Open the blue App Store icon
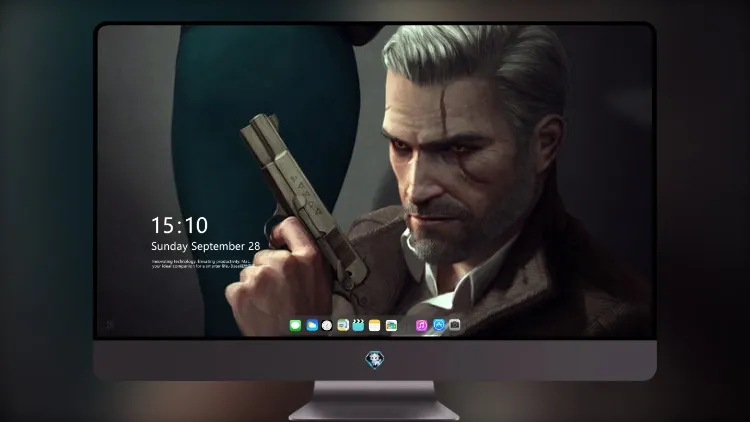 [x=439, y=325]
